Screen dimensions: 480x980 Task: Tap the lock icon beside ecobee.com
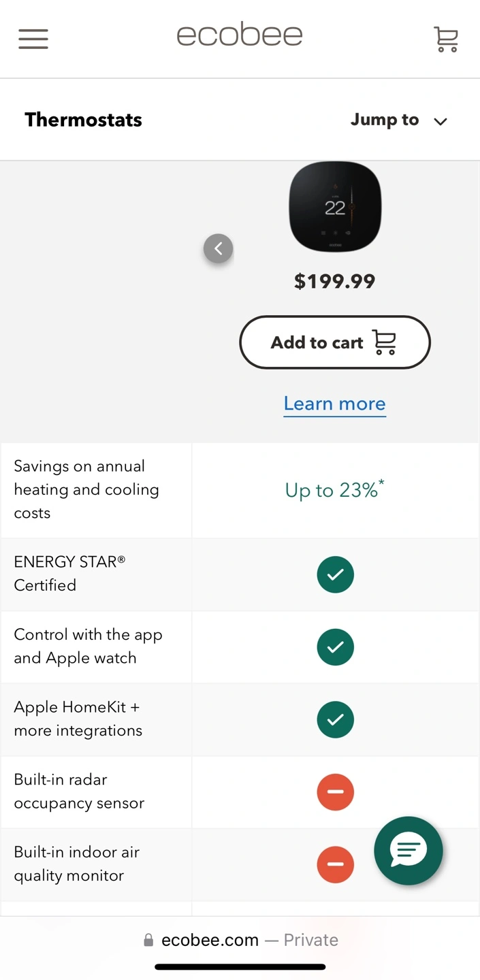point(148,941)
